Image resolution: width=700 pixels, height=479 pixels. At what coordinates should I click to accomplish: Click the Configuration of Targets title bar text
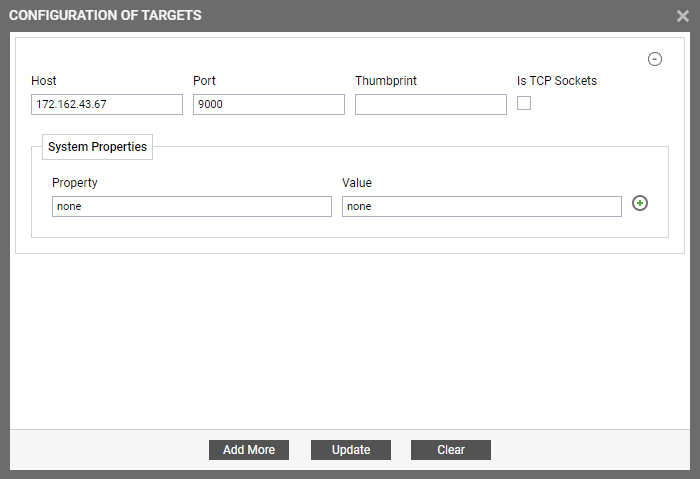point(105,15)
